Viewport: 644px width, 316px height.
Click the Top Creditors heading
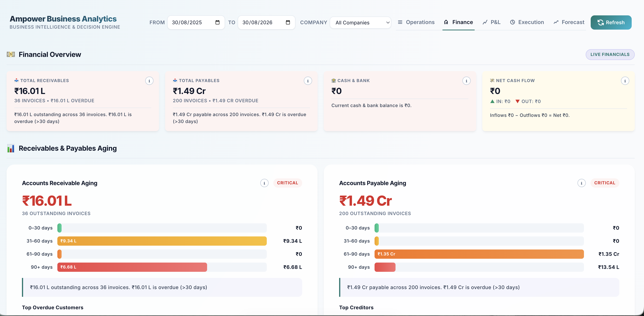tap(356, 308)
